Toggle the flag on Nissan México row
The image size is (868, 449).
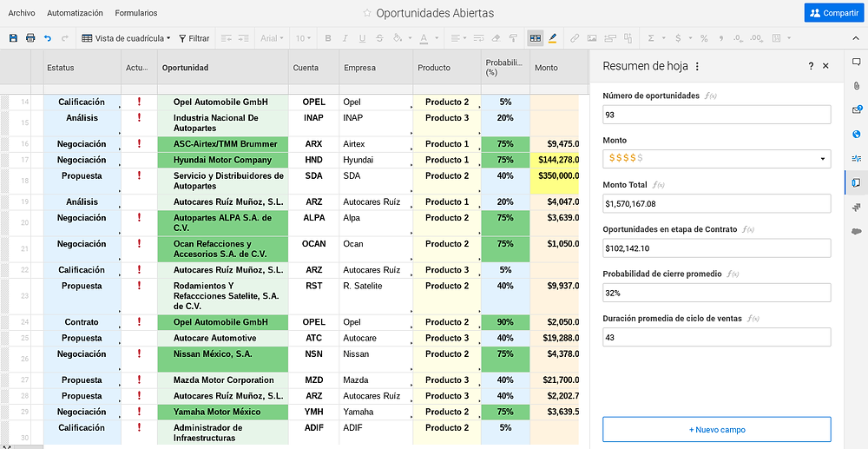coord(139,353)
